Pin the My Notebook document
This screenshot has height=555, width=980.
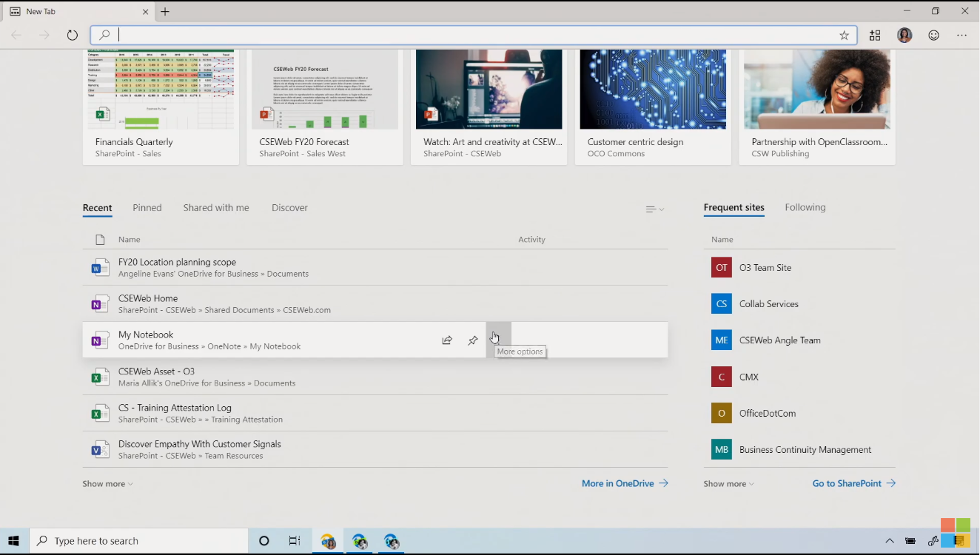tap(473, 340)
